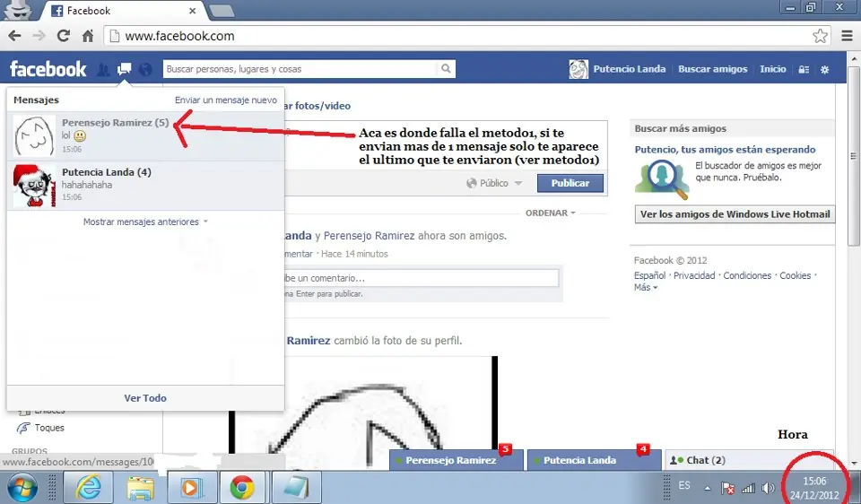Click Enviar un mensaje nuevo

(226, 100)
